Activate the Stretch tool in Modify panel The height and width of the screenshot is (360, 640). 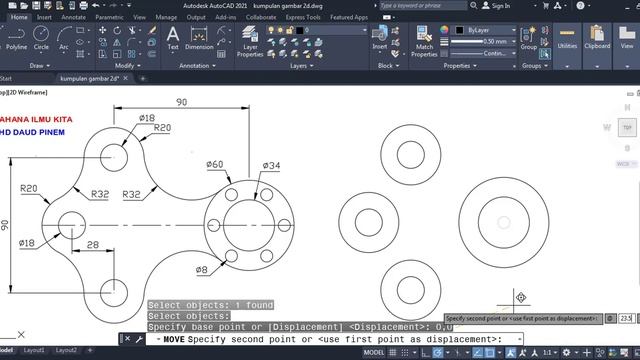pos(102,54)
